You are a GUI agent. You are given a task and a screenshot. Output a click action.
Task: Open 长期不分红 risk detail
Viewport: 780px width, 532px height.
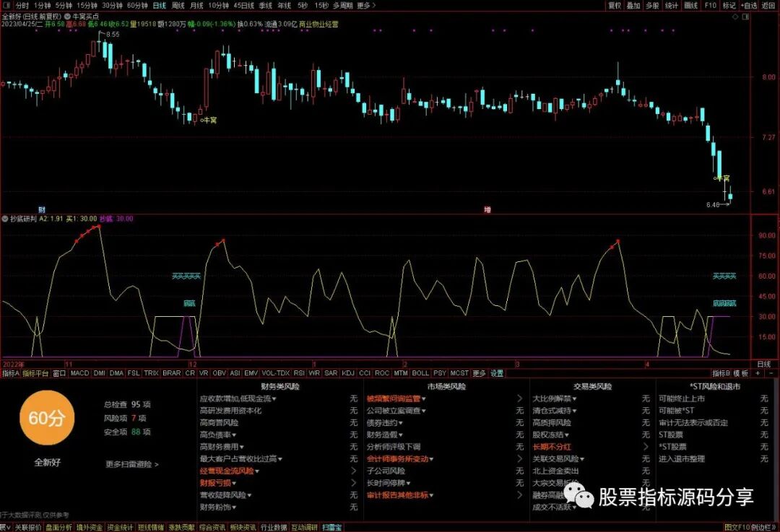pos(552,447)
